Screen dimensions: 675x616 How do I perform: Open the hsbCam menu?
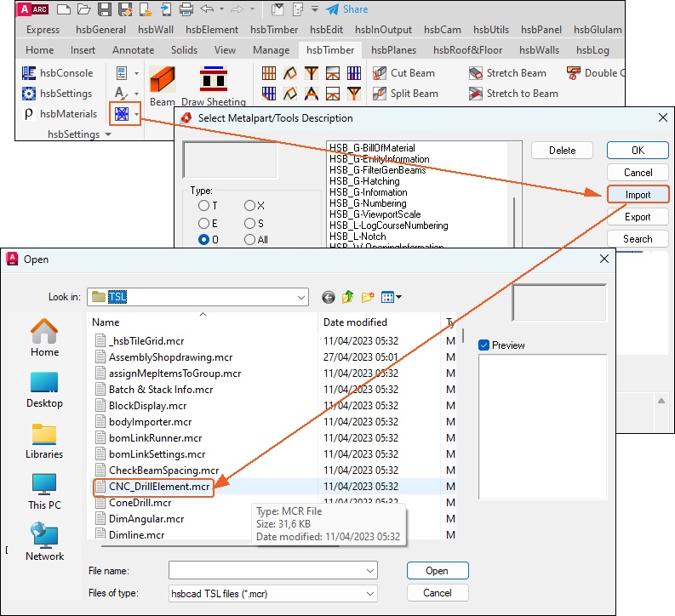click(x=442, y=30)
